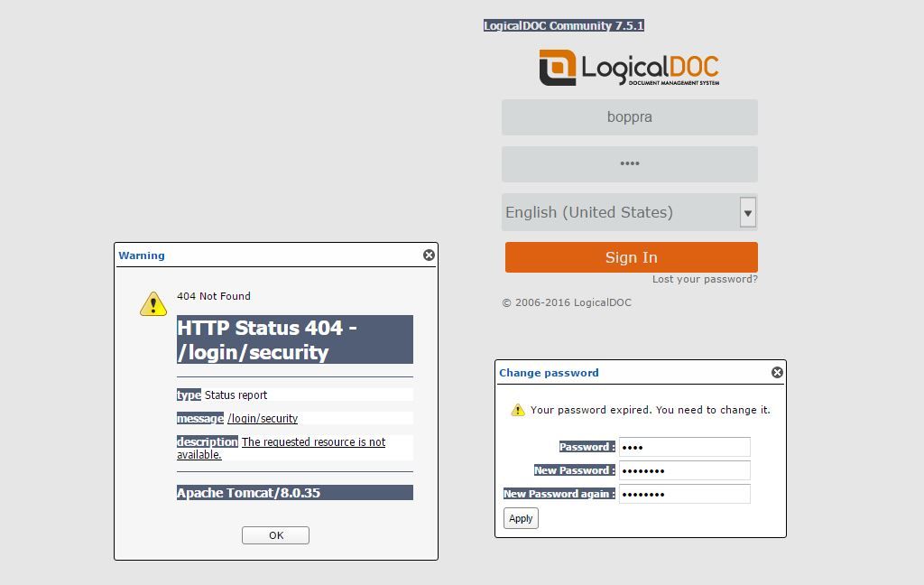The image size is (924, 585).
Task: Open the Lost your password link
Action: [x=705, y=279]
